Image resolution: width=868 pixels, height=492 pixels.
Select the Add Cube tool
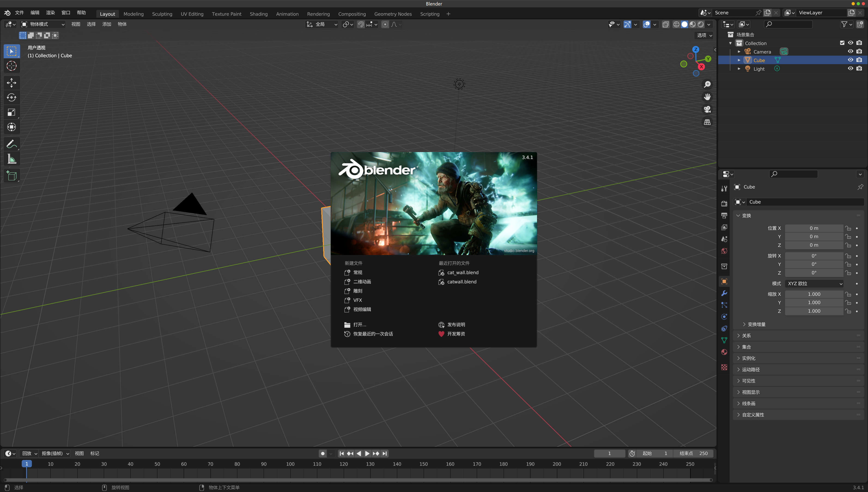[x=12, y=176]
